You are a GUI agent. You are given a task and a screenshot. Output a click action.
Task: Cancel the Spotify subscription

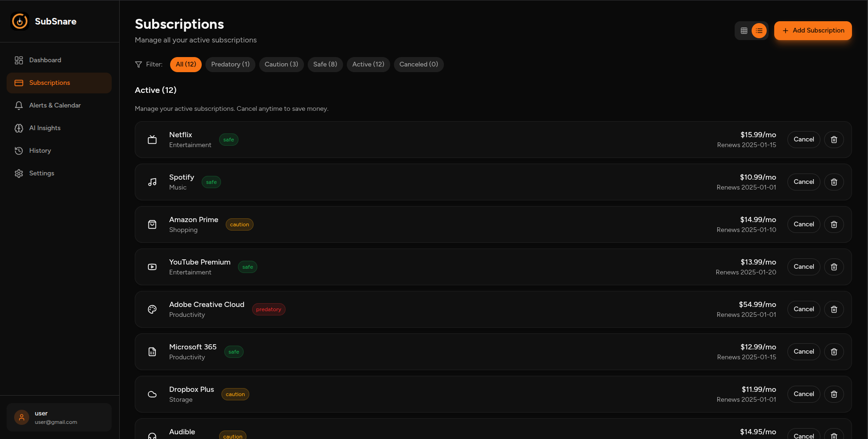[x=804, y=182]
